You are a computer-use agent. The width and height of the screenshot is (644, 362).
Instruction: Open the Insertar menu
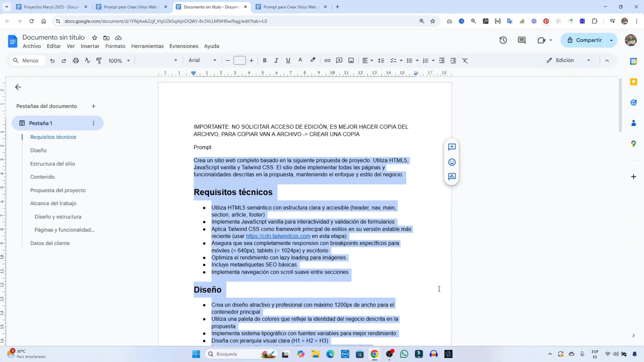click(x=90, y=46)
